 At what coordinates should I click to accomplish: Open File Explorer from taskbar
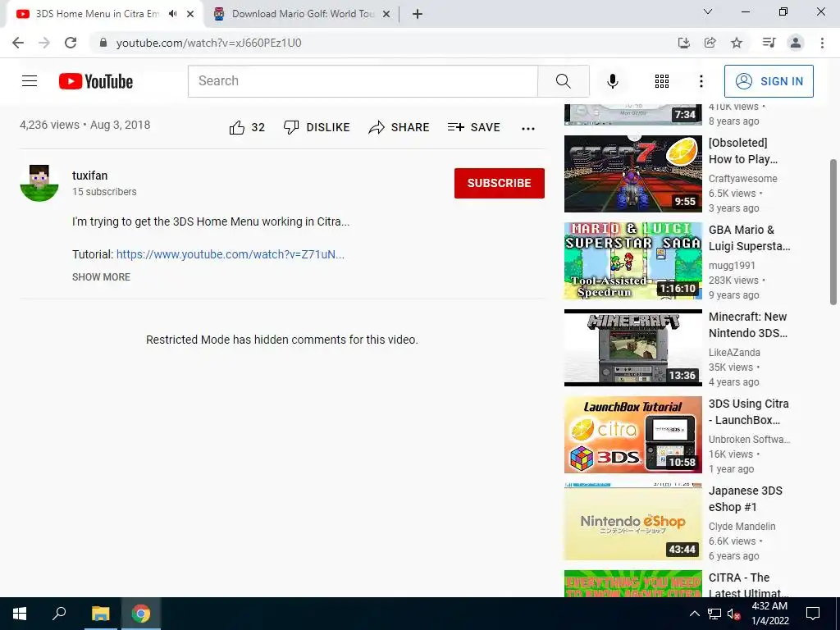[x=100, y=614]
